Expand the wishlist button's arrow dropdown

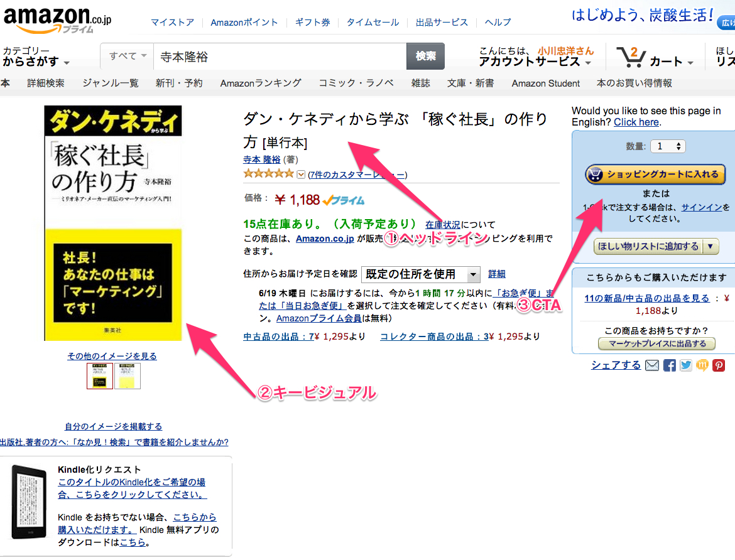[710, 246]
